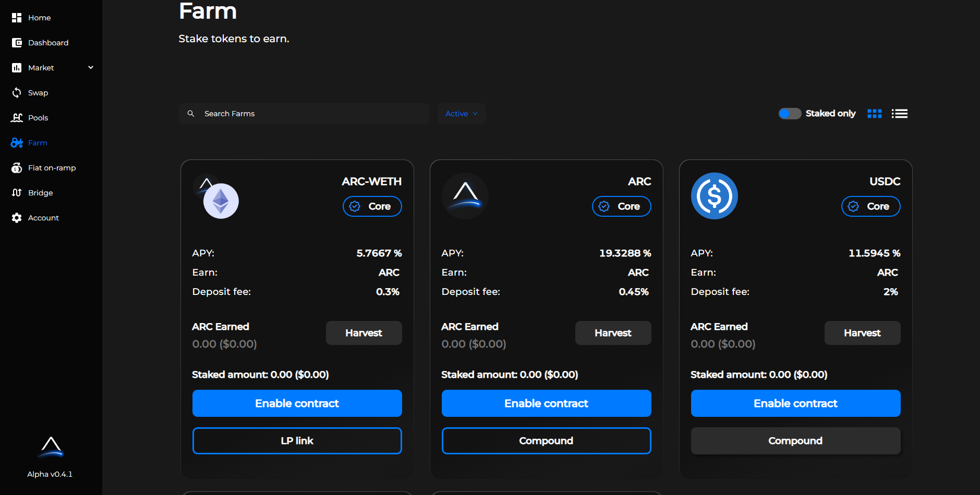Viewport: 980px width, 495px height.
Task: Switch to list view icon
Action: point(899,114)
